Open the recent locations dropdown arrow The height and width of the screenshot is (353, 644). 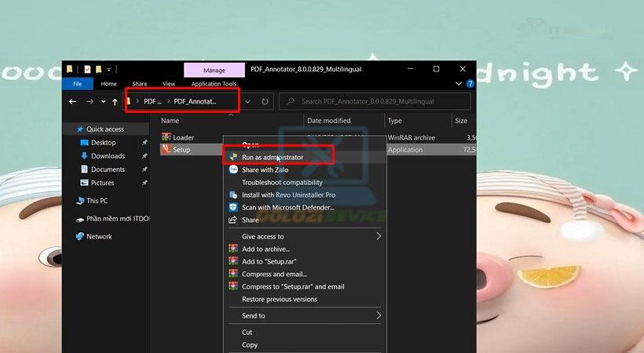coord(102,101)
